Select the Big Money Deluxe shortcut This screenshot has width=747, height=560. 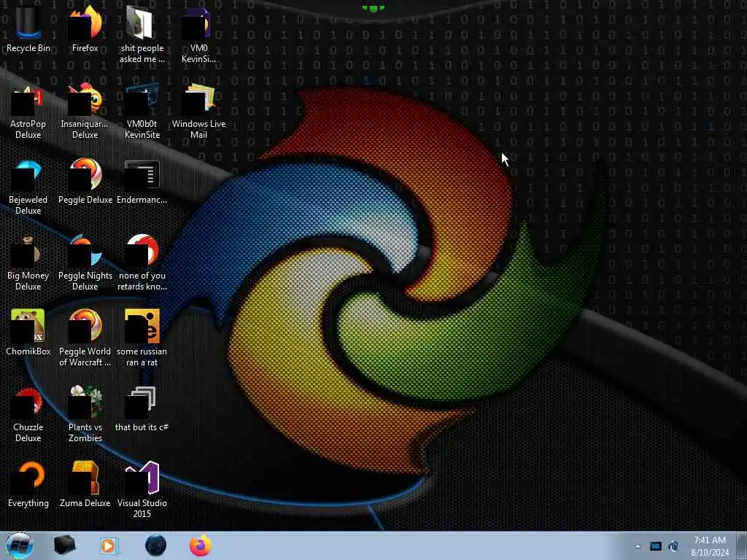[x=28, y=262]
